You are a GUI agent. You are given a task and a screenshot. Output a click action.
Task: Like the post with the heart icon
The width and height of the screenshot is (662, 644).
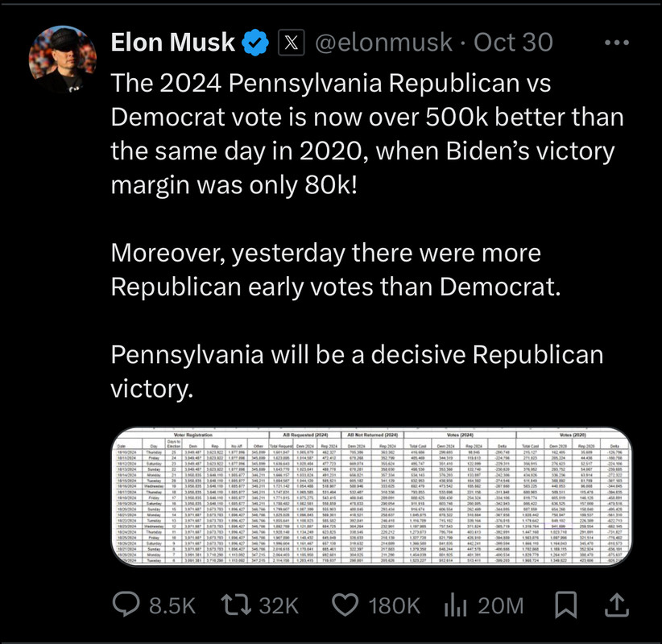(x=345, y=605)
